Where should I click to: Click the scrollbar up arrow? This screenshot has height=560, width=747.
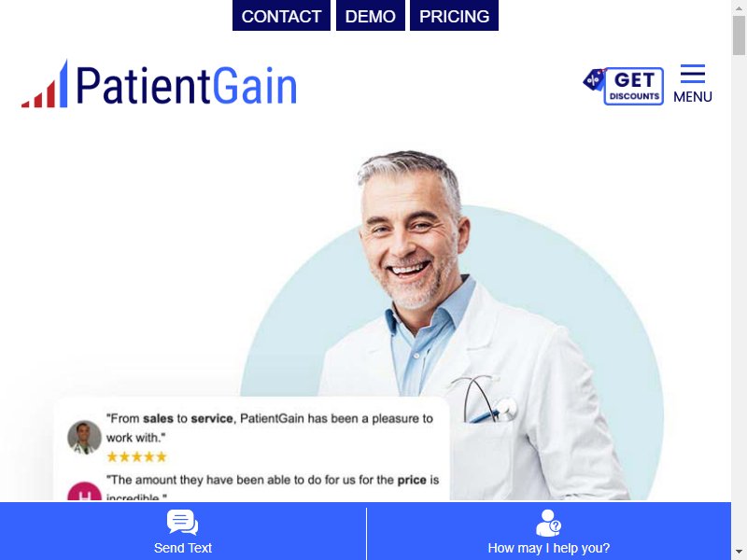pyautogui.click(x=739, y=7)
